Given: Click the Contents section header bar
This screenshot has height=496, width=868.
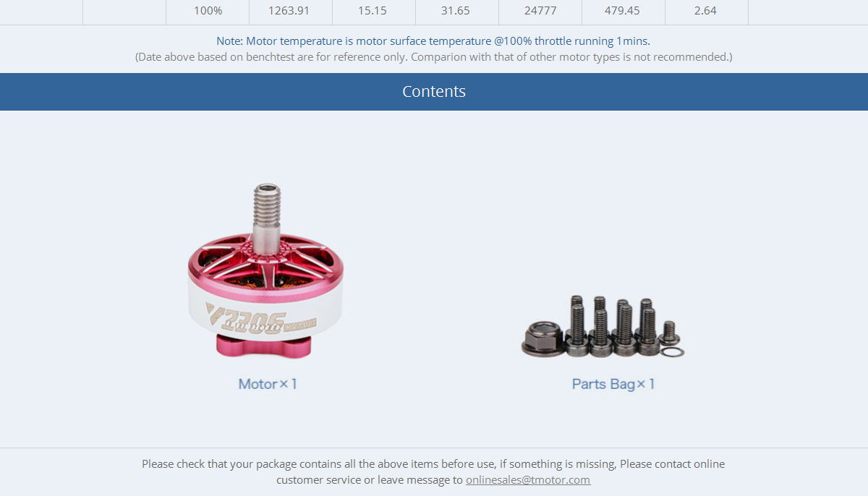Looking at the screenshot, I should (434, 92).
